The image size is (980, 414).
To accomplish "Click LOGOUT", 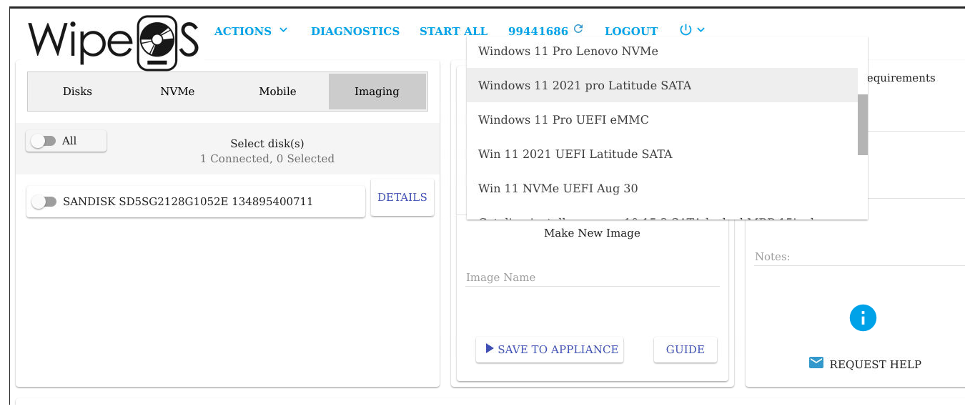I will coord(631,31).
